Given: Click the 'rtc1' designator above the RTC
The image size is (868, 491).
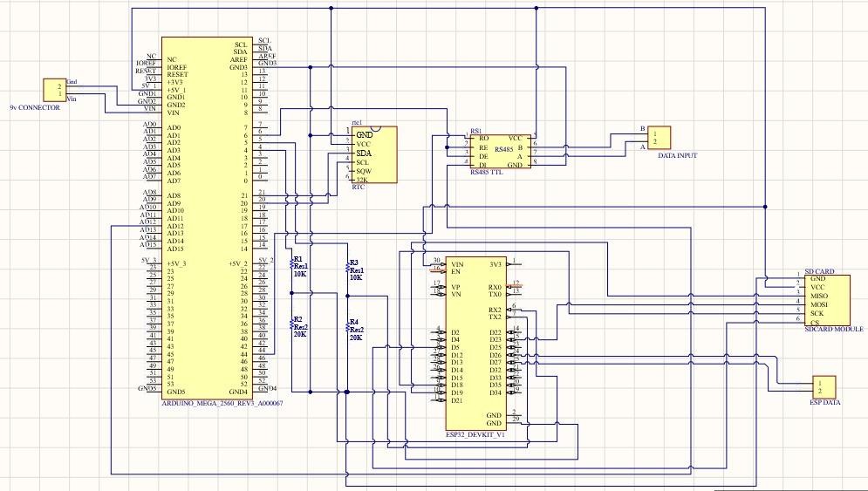Looking at the screenshot, I should [357, 122].
